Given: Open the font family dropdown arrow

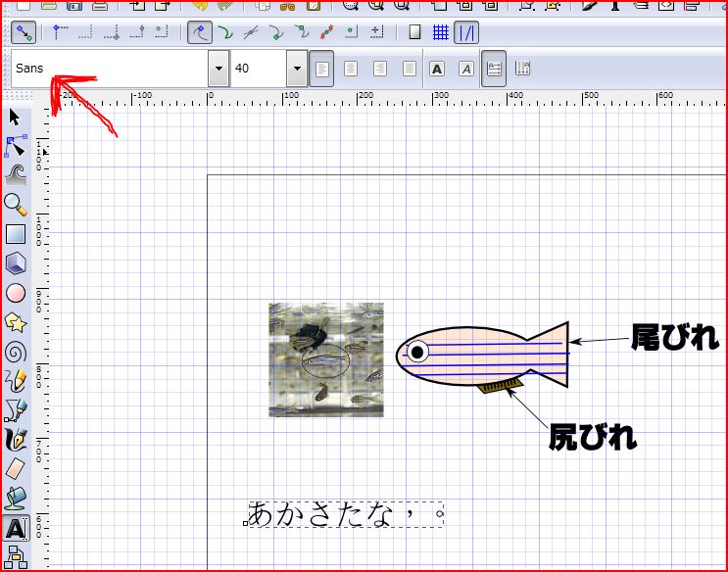Looking at the screenshot, I should pyautogui.click(x=218, y=69).
